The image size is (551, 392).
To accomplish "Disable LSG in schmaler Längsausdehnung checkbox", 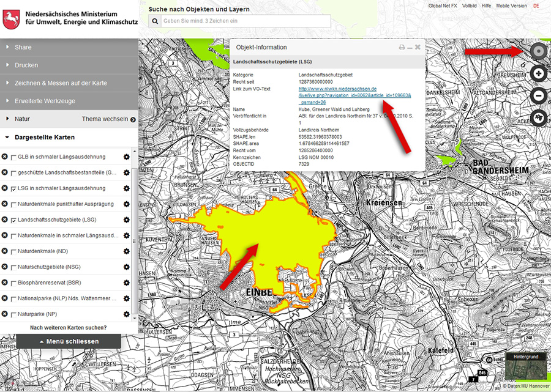I will (x=13, y=189).
